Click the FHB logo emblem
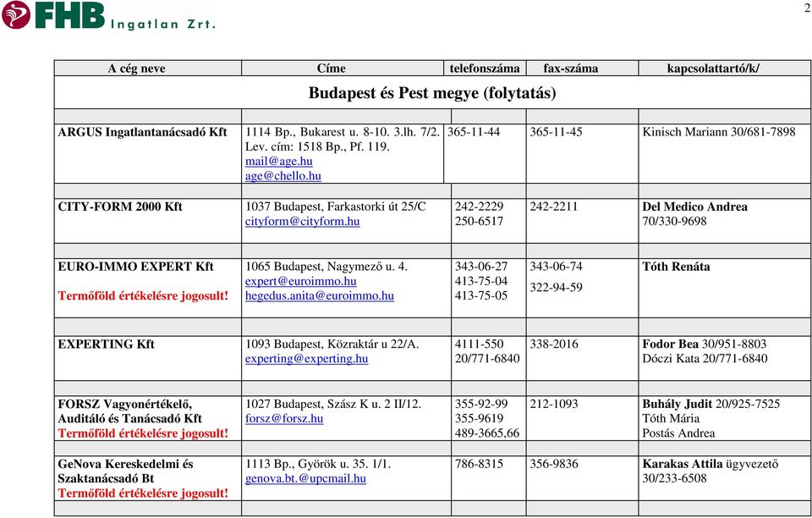Image resolution: width=812 pixels, height=518 pixels. (16, 14)
